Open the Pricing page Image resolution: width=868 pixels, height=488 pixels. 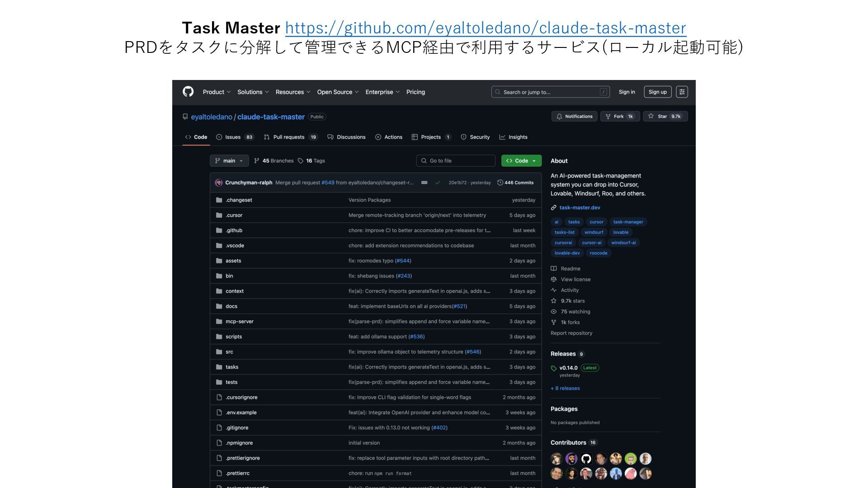[x=415, y=92]
